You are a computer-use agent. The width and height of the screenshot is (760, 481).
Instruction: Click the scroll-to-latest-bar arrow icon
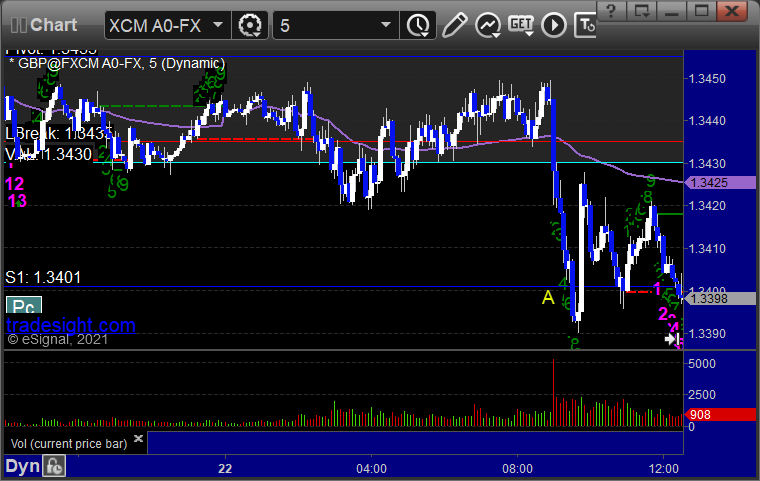click(x=672, y=339)
